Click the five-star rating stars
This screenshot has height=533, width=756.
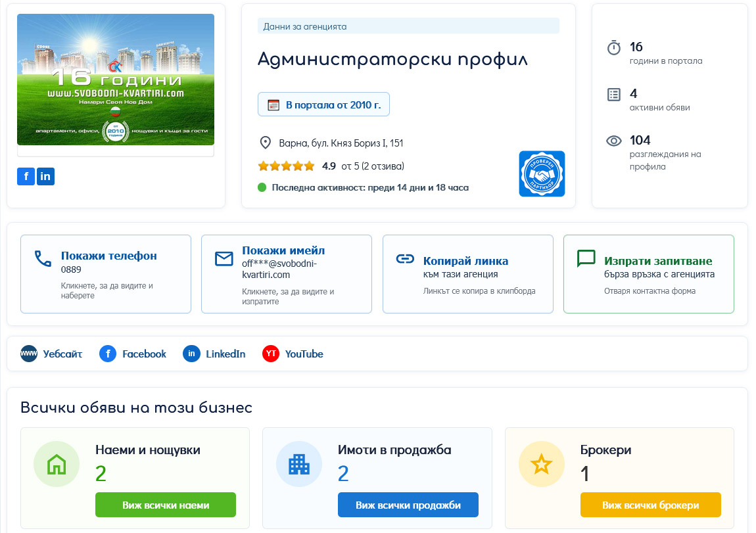click(287, 166)
